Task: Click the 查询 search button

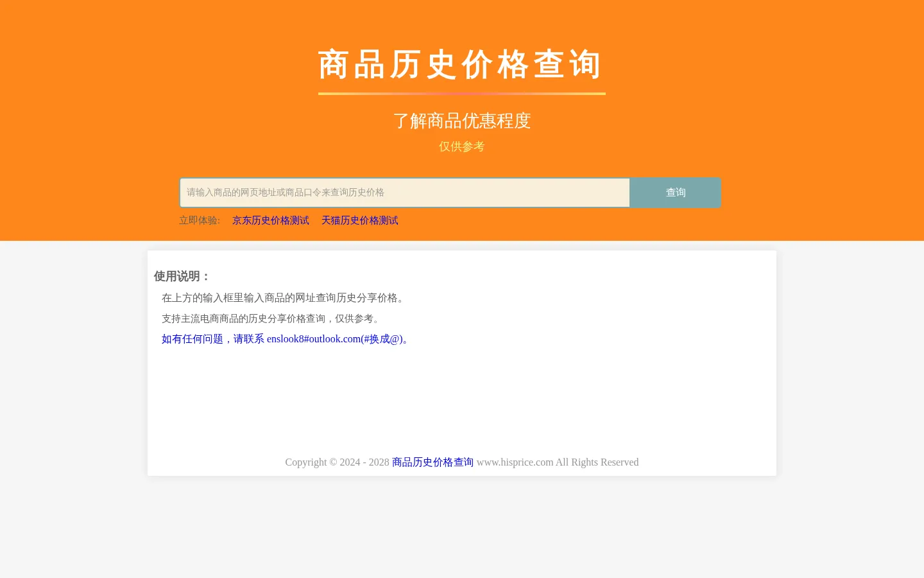Action: tap(675, 193)
